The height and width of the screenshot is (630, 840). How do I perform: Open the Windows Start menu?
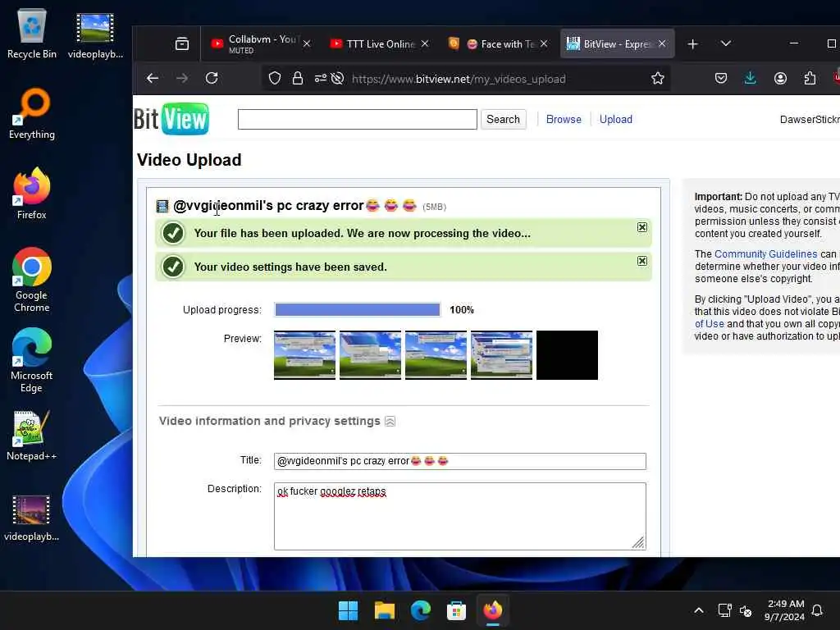(348, 610)
